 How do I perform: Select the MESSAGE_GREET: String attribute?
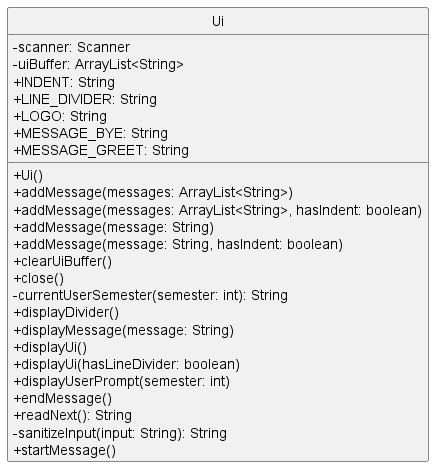[x=101, y=150]
